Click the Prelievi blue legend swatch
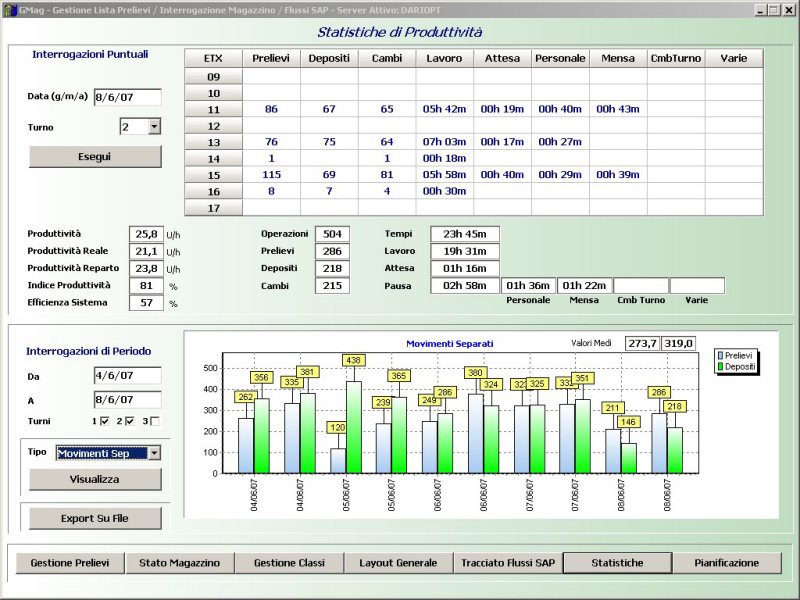This screenshot has height=600, width=800. (x=722, y=356)
